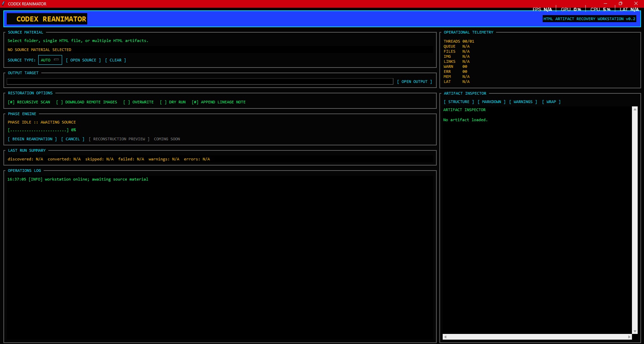This screenshot has height=344, width=644.
Task: Switch inspector to MARKDOWN view
Action: tap(491, 102)
